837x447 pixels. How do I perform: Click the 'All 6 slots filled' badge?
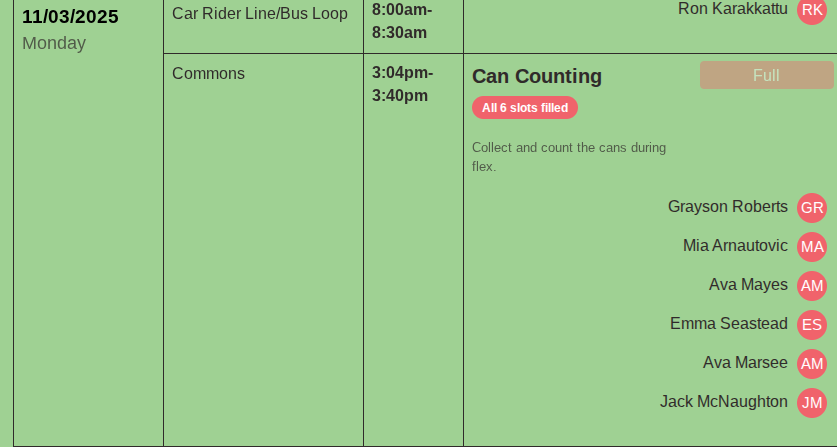click(x=525, y=108)
